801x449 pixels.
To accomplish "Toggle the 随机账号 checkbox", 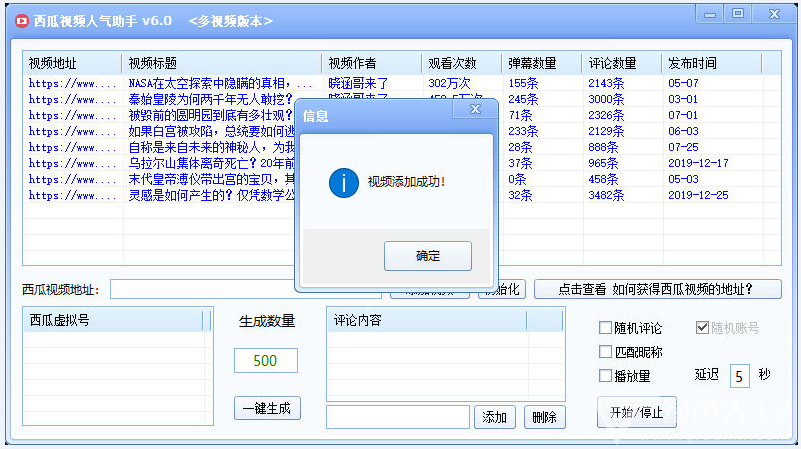I will pyautogui.click(x=702, y=327).
